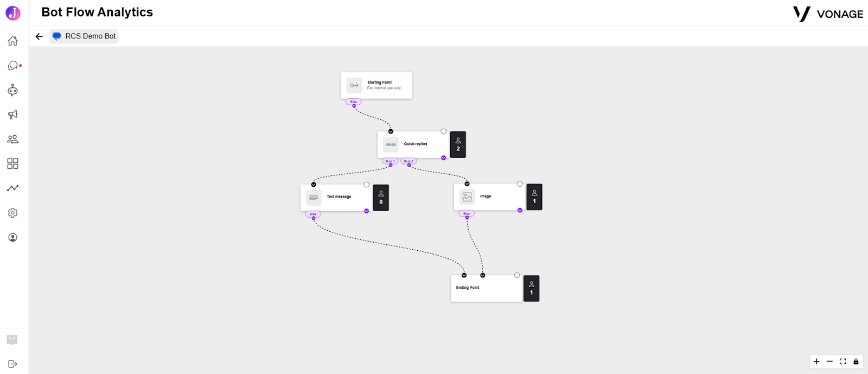
Task: Open the user profile icon in sidebar
Action: [x=12, y=237]
